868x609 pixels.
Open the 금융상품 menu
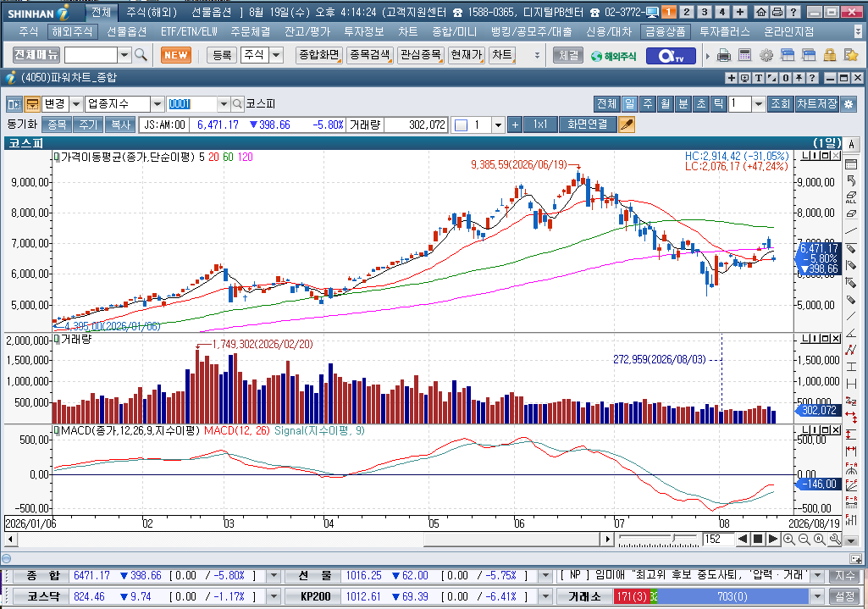[x=665, y=32]
